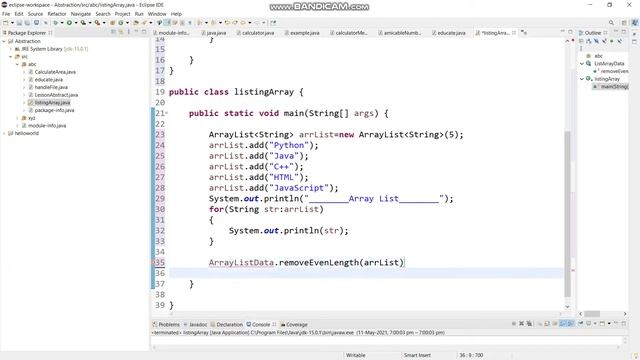Click the Save toolbar icon
Viewport: 640px width, 360px height.
tap(19, 23)
